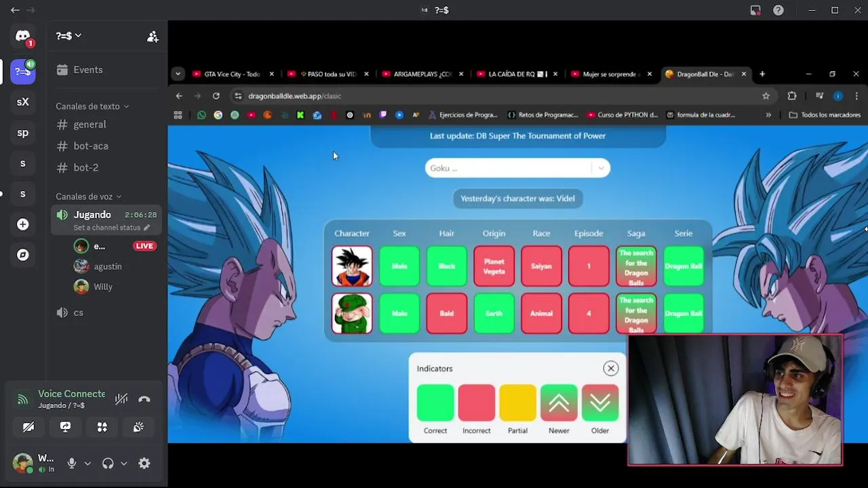Image resolution: width=868 pixels, height=488 pixels.
Task: Click the edit pencil next to channel status
Action: click(x=146, y=228)
